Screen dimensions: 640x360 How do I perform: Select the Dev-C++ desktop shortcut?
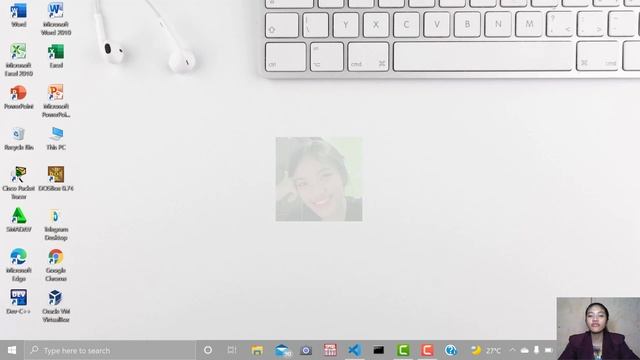18,302
